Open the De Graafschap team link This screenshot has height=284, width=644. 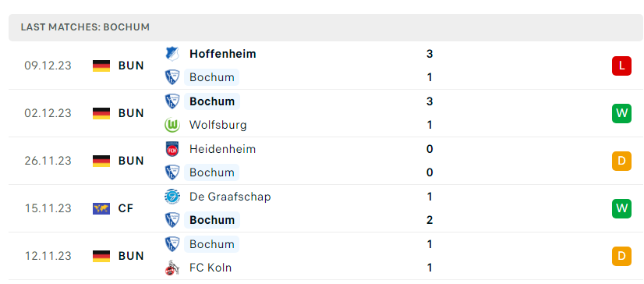[230, 197]
